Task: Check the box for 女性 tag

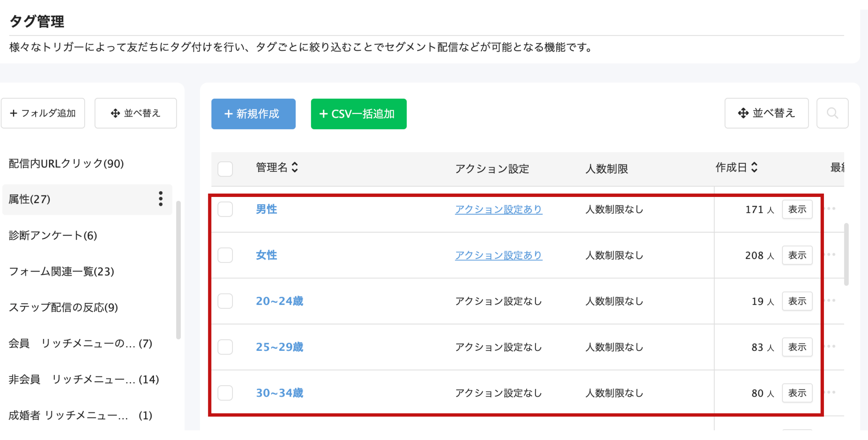Action: (225, 255)
